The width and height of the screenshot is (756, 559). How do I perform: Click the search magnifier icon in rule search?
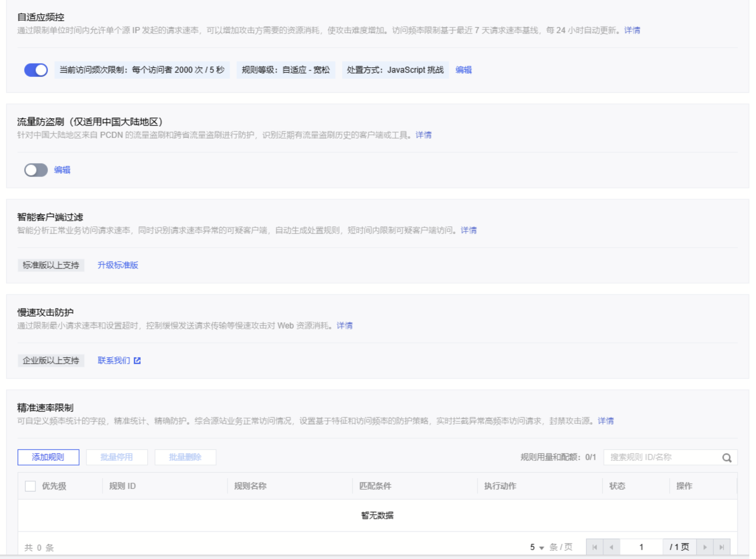point(727,458)
